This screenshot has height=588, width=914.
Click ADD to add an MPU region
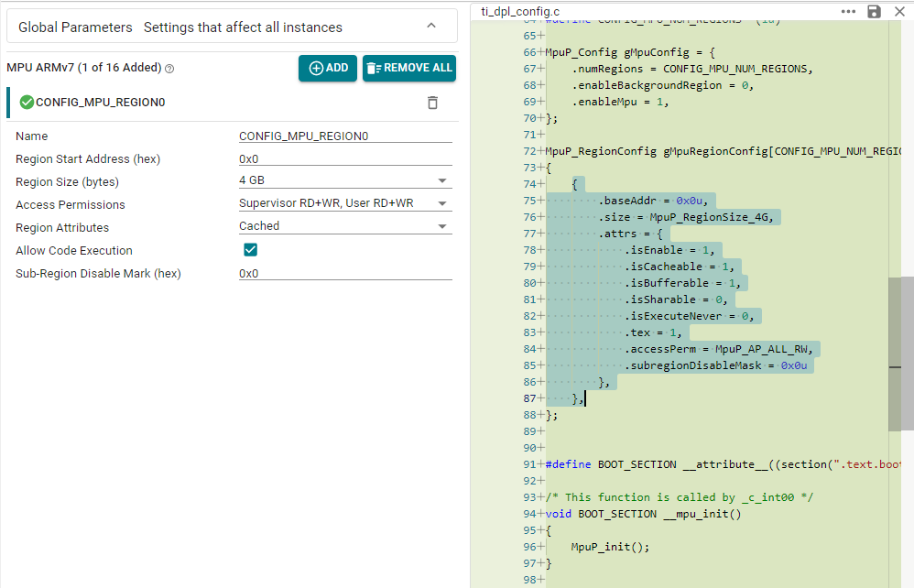point(328,68)
